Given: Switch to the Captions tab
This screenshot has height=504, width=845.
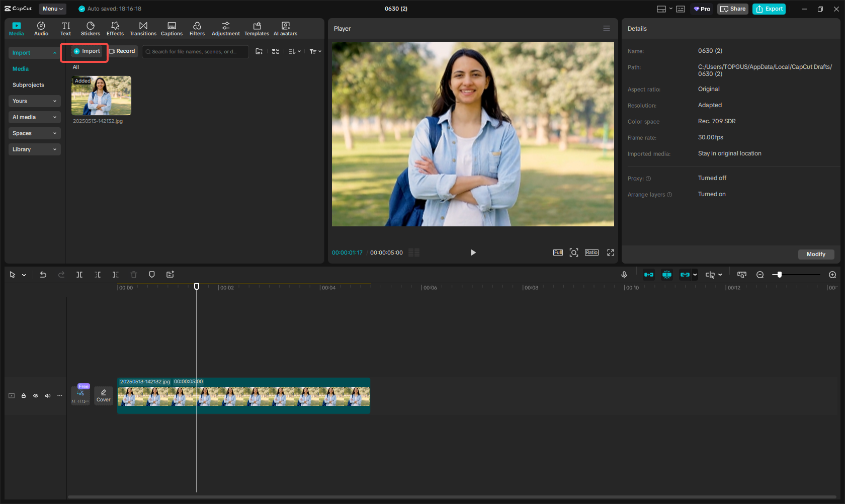Looking at the screenshot, I should (x=172, y=29).
